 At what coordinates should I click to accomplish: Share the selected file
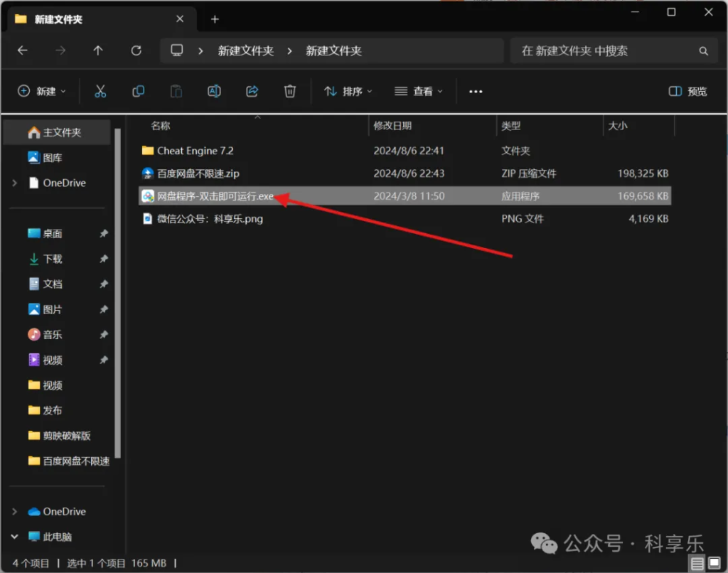(252, 91)
